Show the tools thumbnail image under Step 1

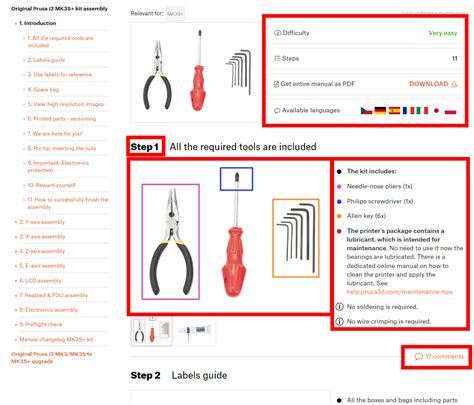[152, 331]
